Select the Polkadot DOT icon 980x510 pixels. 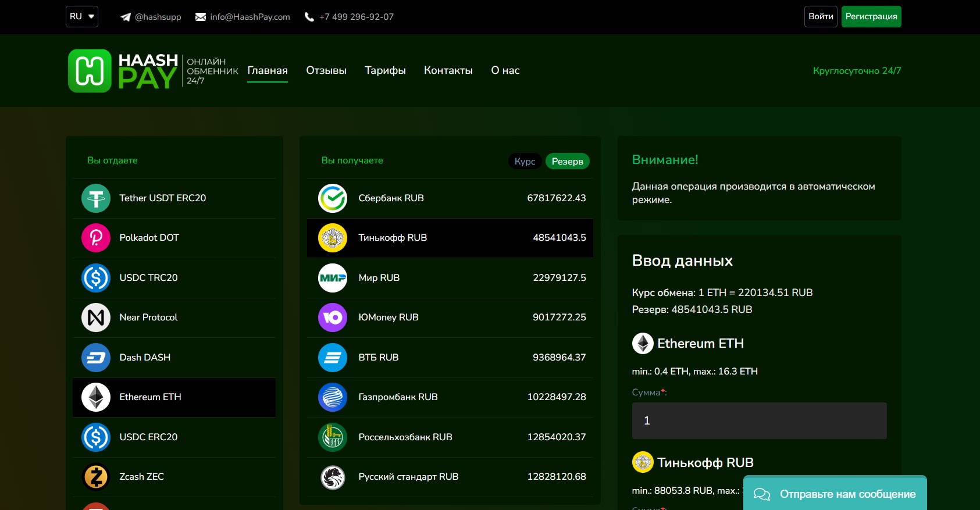[x=96, y=238]
